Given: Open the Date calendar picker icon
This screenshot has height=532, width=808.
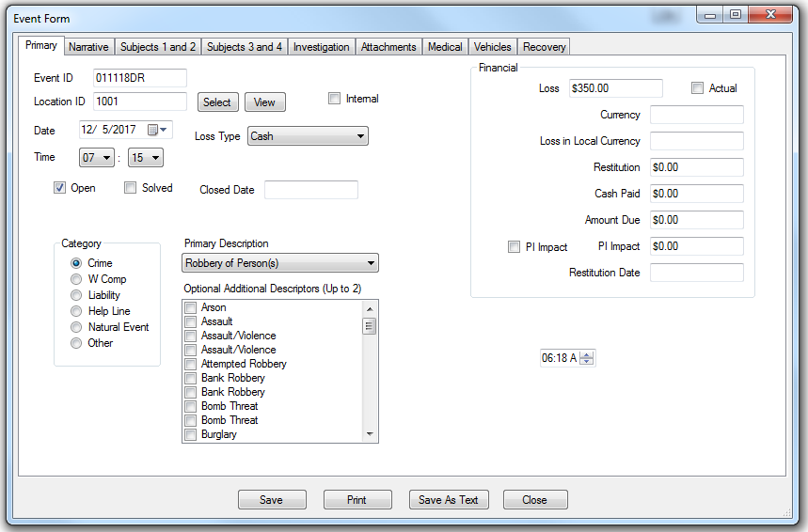Looking at the screenshot, I should click(x=153, y=131).
